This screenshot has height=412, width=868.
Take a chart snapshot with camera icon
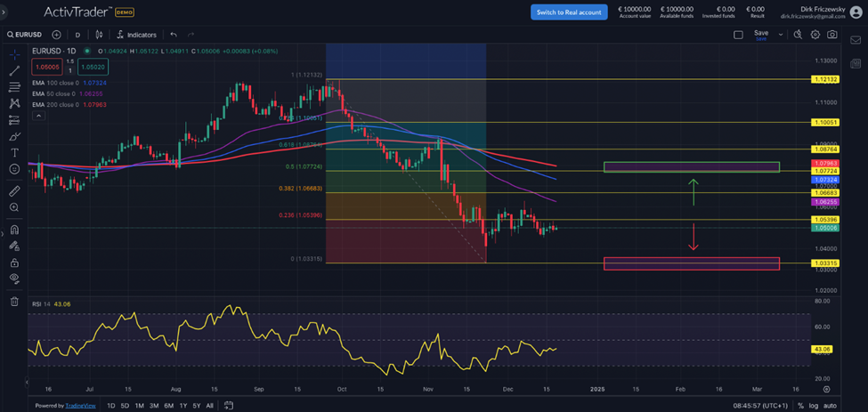coord(831,35)
